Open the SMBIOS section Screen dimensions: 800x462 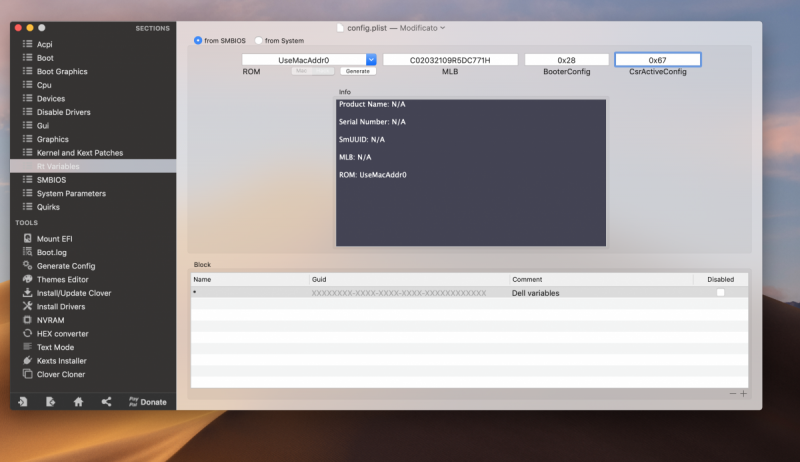pos(51,180)
